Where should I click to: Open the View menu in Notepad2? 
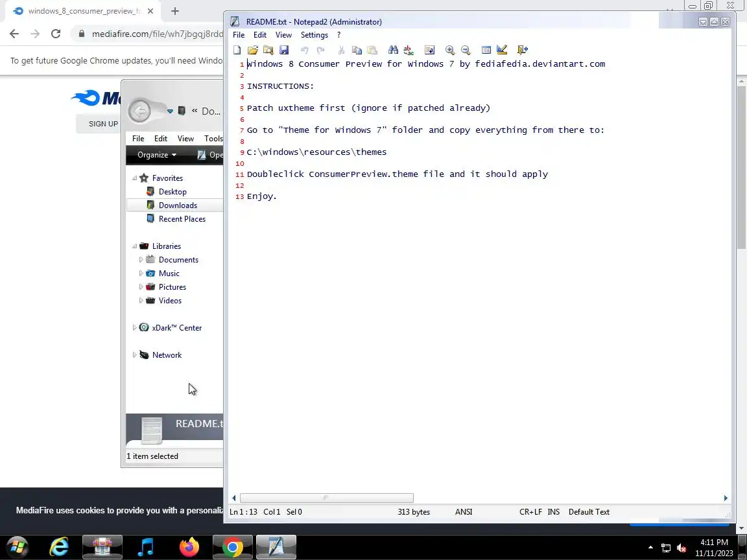click(x=283, y=35)
